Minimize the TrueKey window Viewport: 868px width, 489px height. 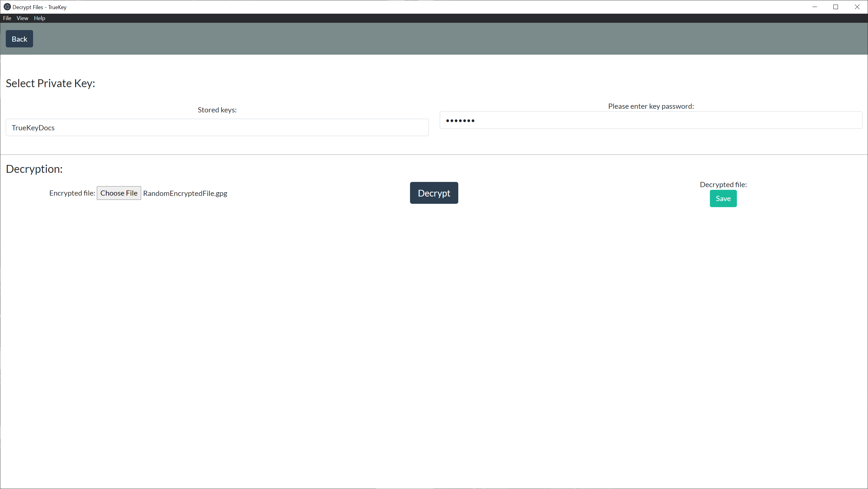[815, 7]
